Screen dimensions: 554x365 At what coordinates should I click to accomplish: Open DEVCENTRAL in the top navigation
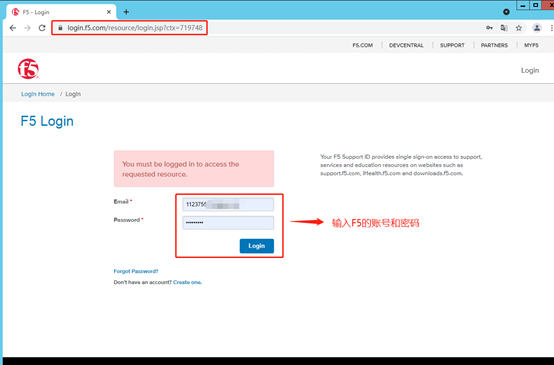(x=406, y=45)
